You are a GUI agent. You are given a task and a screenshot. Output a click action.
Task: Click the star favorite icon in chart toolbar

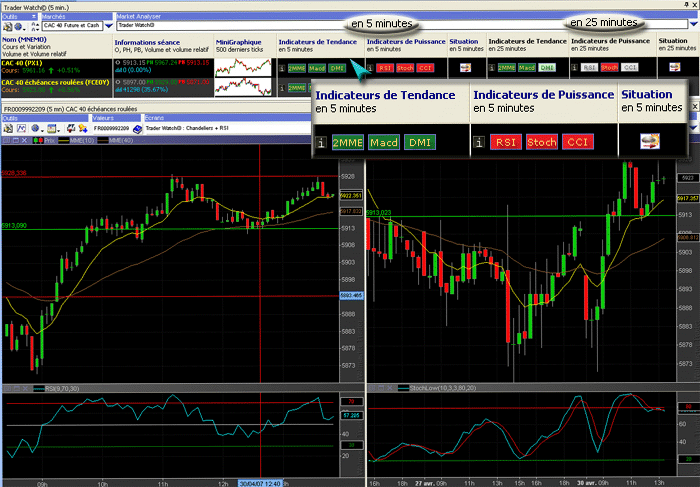pos(83,129)
